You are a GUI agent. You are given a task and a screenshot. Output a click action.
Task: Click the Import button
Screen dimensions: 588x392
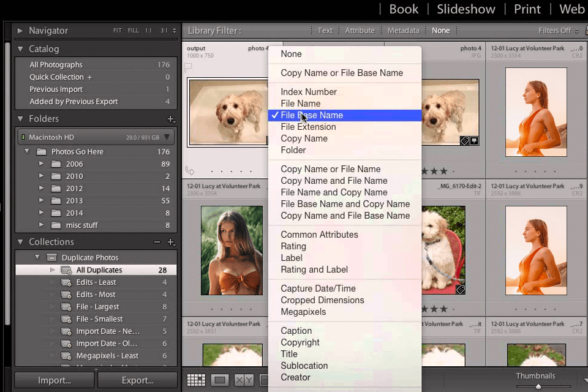(54, 380)
